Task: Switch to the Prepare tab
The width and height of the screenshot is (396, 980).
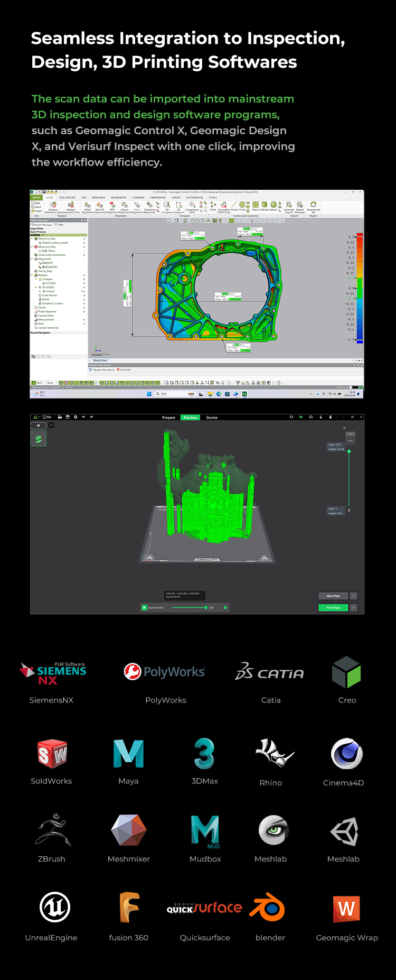Action: click(x=168, y=418)
